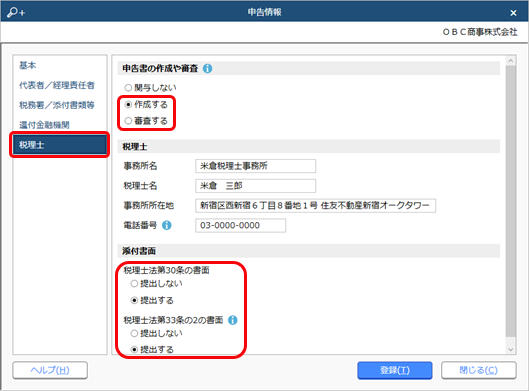Viewport: 529px width, 391px height.
Task: Select the 関与しない radio option
Action: pyautogui.click(x=150, y=88)
